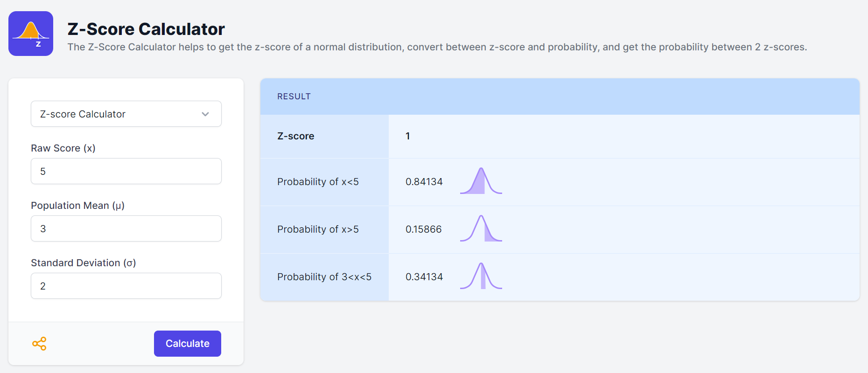
Task: Click the Probability of x<5 row label
Action: pos(318,182)
